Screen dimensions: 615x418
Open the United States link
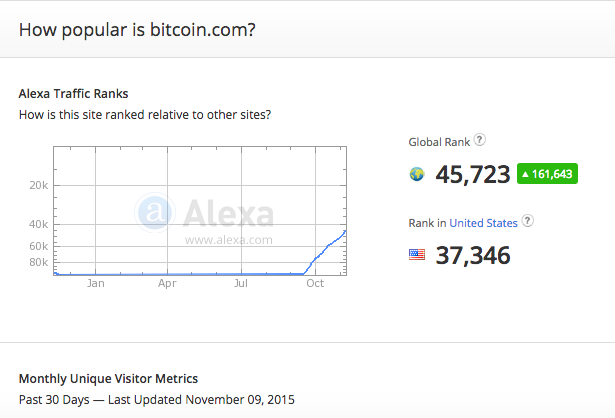pos(483,223)
